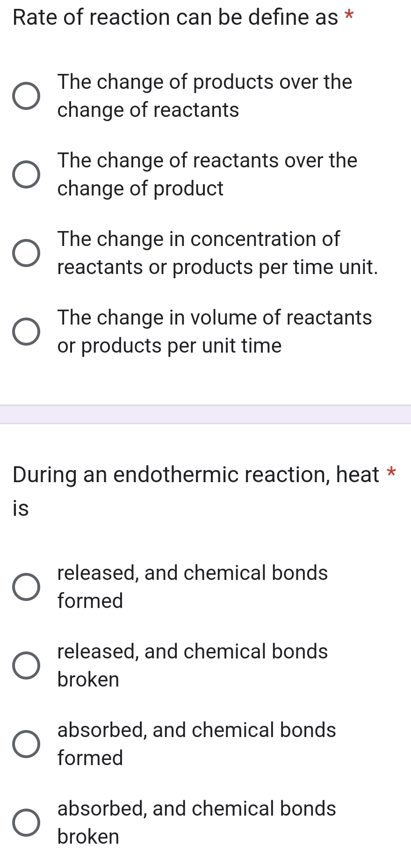This screenshot has height=868, width=411.
Task: Pick radio circle for 'absorbed, and chemical bonds broken'
Action: click(26, 823)
